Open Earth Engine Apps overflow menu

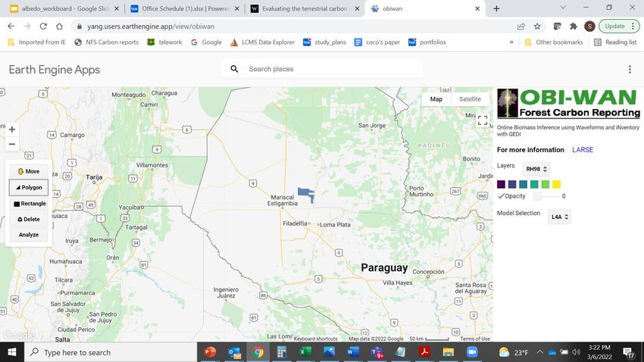pos(630,70)
